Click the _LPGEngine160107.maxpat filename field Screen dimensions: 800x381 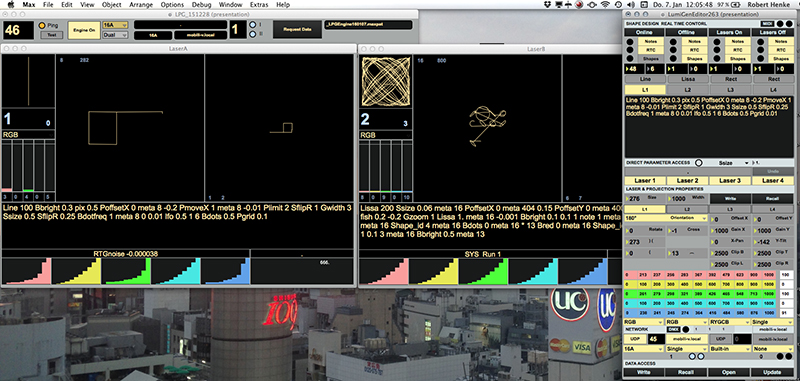point(368,25)
